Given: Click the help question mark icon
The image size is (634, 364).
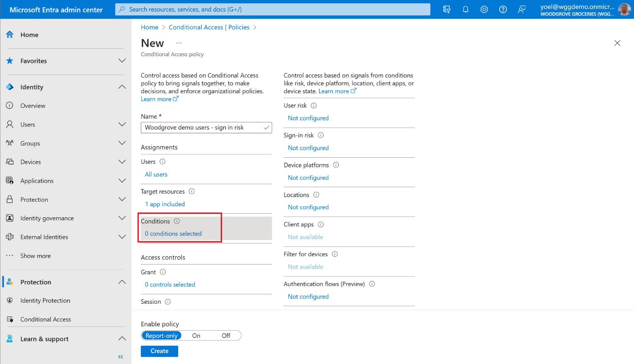Looking at the screenshot, I should click(x=503, y=9).
